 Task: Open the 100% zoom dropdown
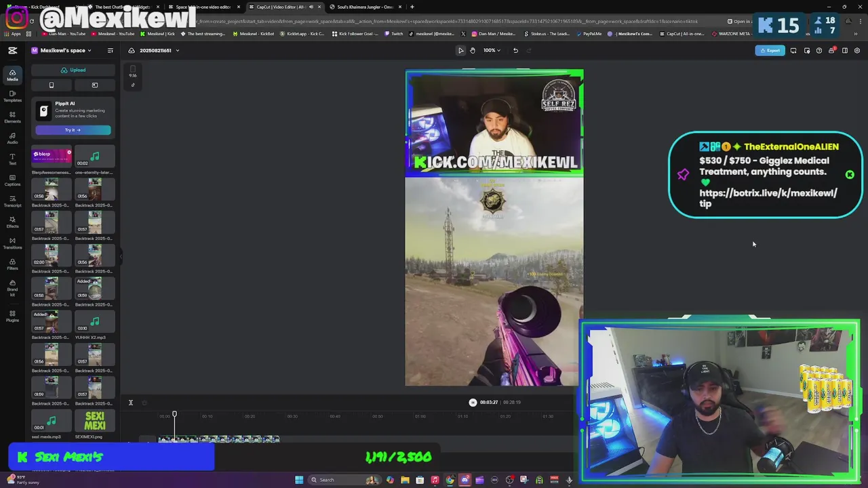pyautogui.click(x=492, y=50)
